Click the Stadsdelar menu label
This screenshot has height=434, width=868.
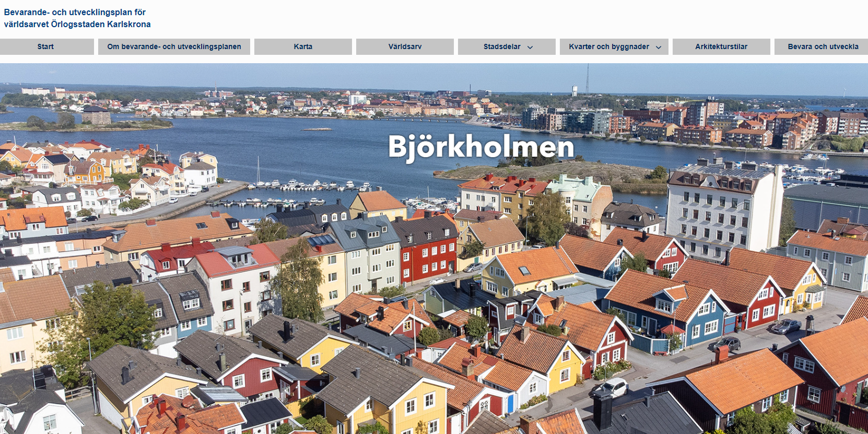point(502,46)
